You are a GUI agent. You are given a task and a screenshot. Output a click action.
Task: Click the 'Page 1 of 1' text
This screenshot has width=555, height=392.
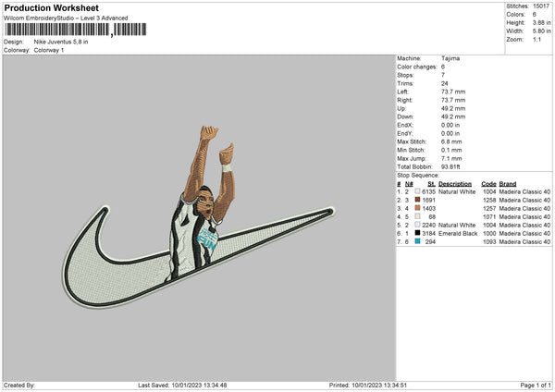[x=536, y=386]
